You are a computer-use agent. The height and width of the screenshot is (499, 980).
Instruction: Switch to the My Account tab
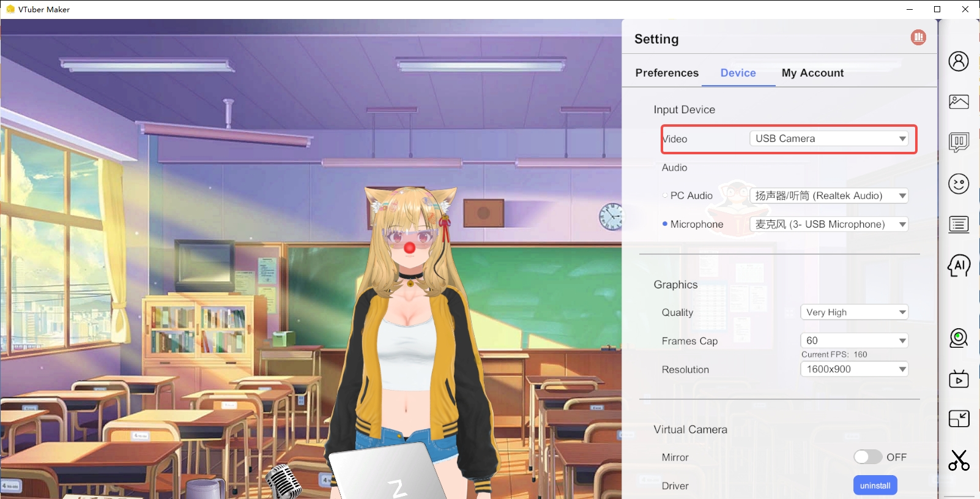[x=813, y=73]
